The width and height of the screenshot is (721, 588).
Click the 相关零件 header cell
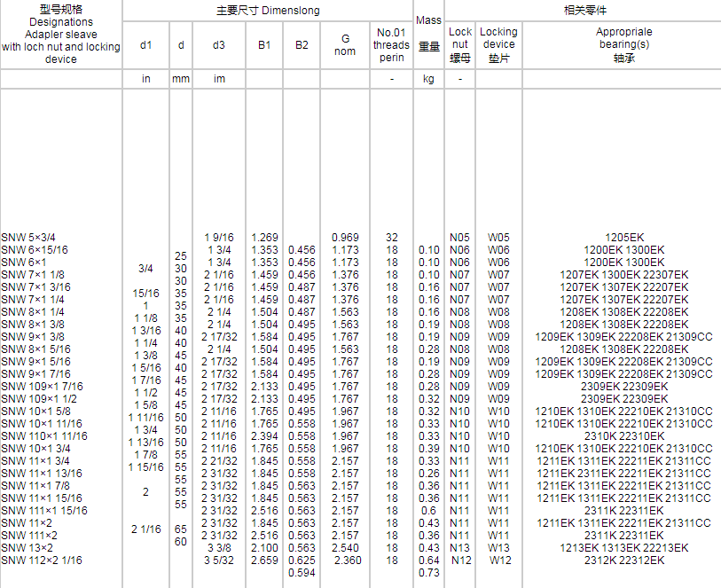click(x=584, y=11)
